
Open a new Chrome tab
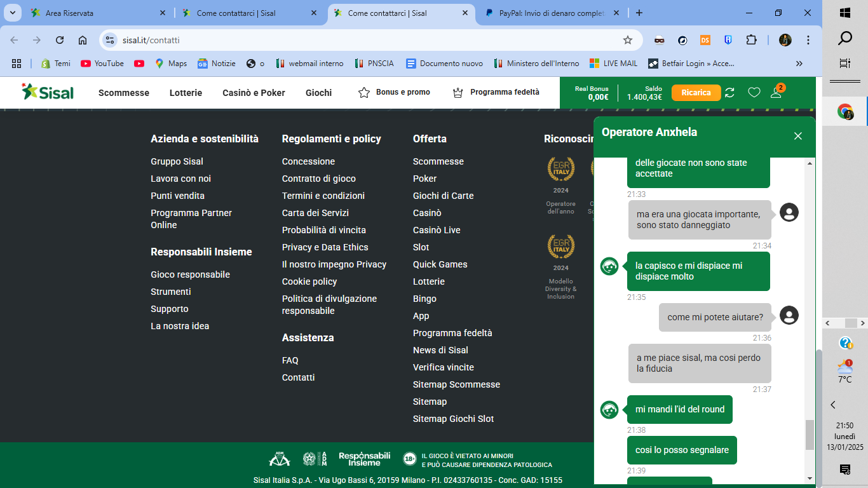point(639,13)
